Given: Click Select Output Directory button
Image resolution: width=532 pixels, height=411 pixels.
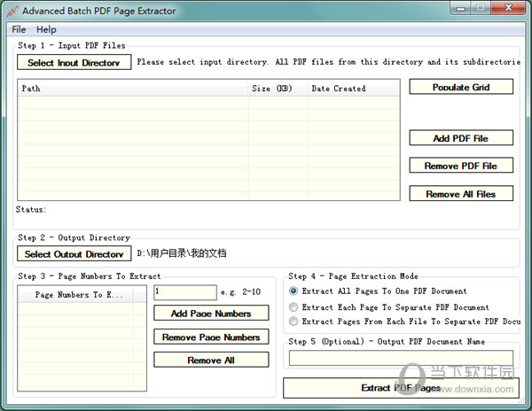Looking at the screenshot, I should click(74, 254).
